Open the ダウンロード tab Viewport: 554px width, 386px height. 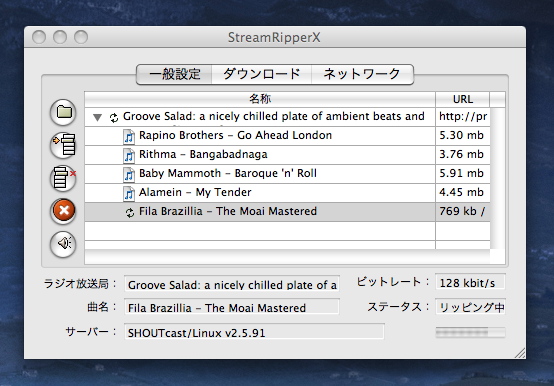pyautogui.click(x=261, y=74)
